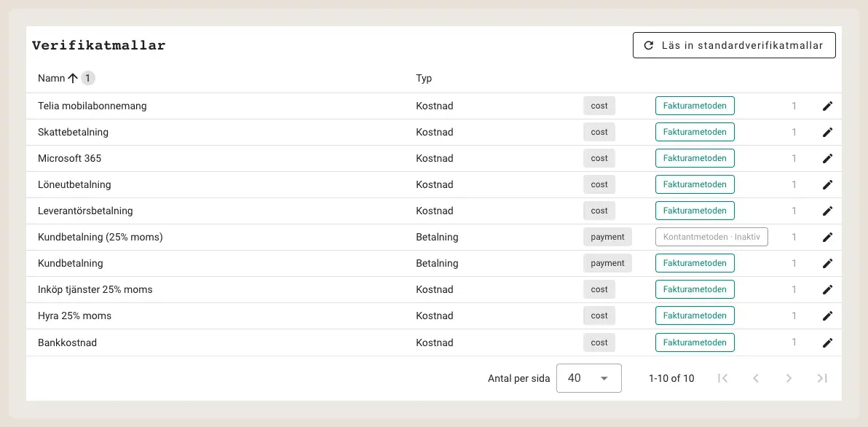Viewport: 868px width, 427px height.
Task: Select the Microsoft 365 name
Action: (70, 158)
